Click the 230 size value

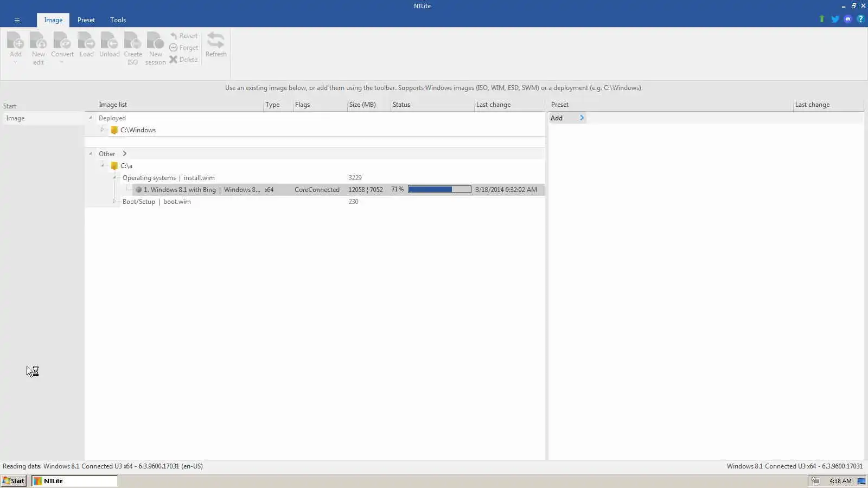point(353,202)
